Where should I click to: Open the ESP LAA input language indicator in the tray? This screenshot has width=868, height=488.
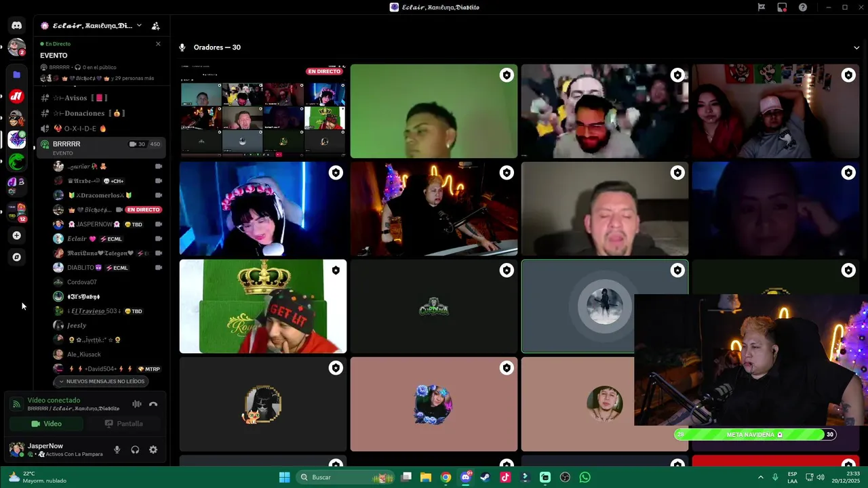pos(792,477)
